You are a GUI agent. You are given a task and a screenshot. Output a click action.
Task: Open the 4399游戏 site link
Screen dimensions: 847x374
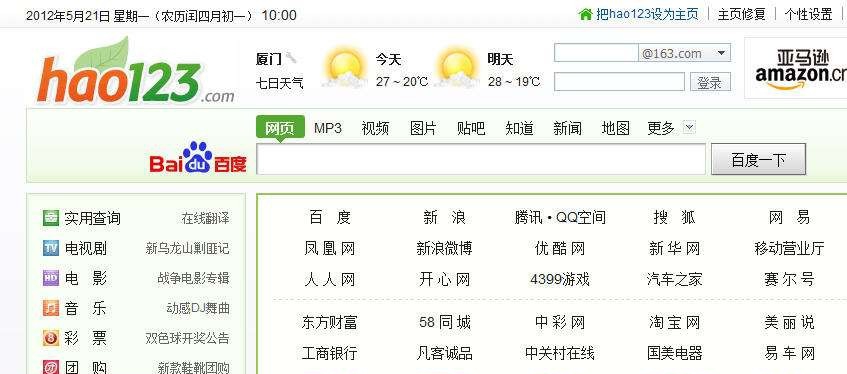pyautogui.click(x=560, y=279)
